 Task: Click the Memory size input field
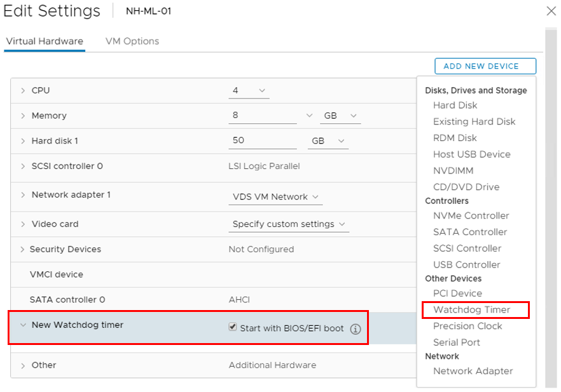(262, 116)
